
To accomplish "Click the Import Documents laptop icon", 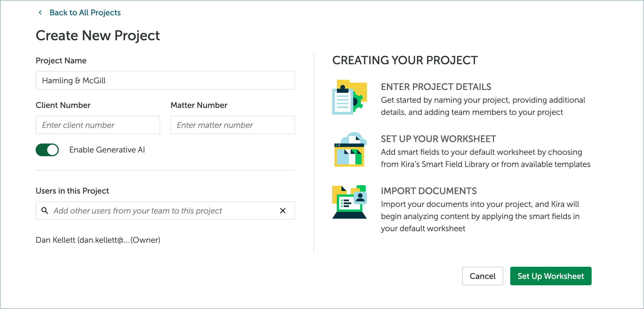I will pos(350,202).
